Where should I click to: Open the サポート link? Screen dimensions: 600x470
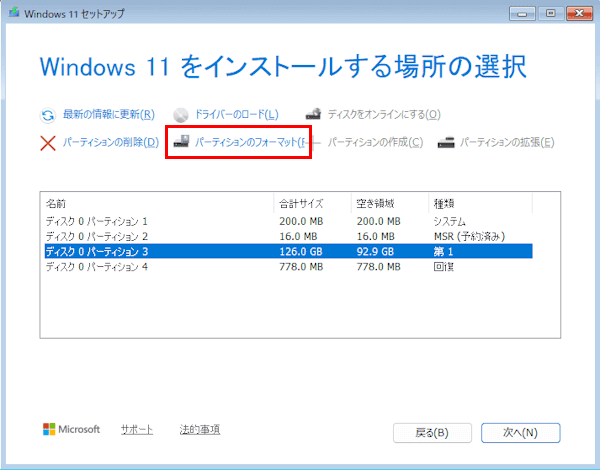(x=137, y=429)
